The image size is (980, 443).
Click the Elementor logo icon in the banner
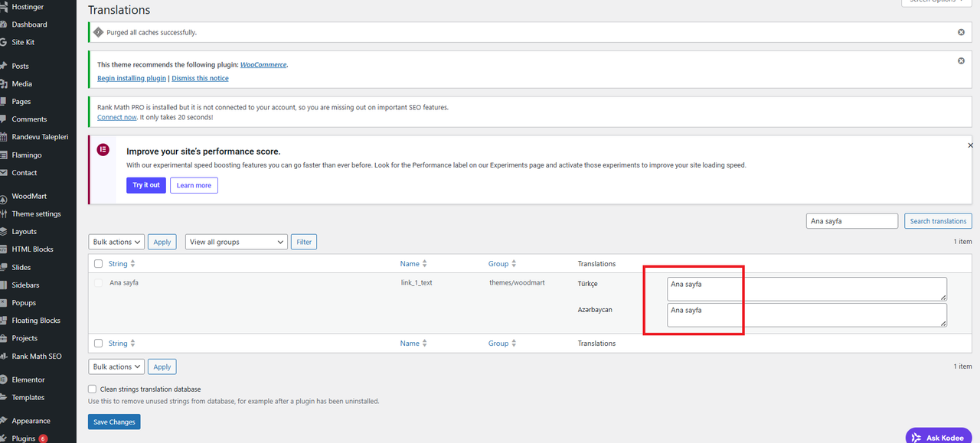(x=103, y=149)
